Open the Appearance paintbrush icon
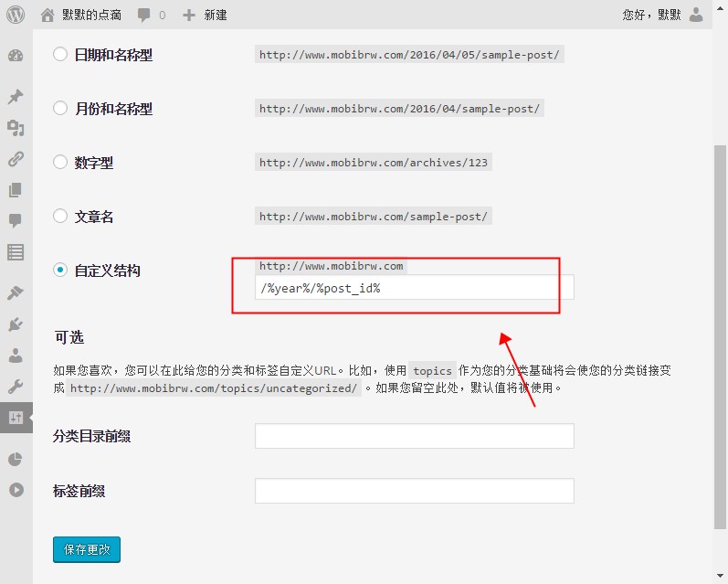The height and width of the screenshot is (584, 728). 16,293
